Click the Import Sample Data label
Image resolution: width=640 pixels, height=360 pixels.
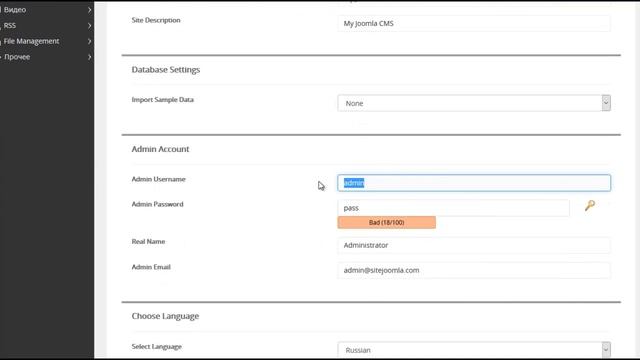click(x=162, y=100)
